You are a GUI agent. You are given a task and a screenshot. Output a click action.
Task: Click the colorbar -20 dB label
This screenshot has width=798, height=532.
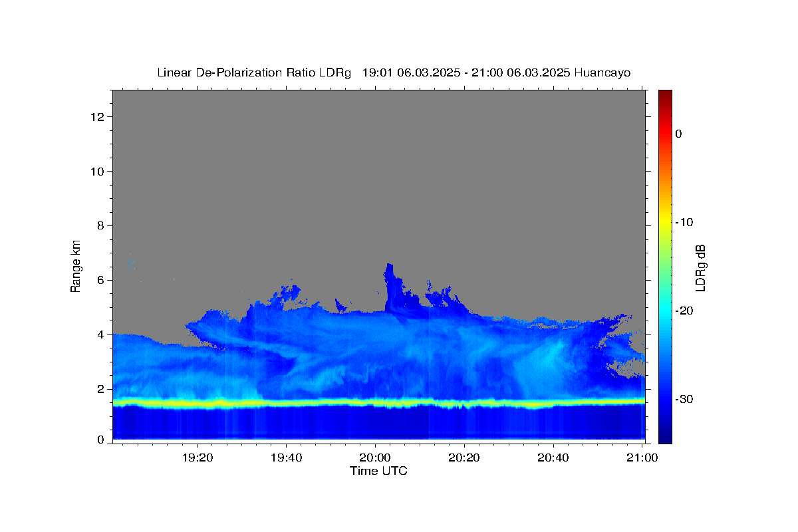point(684,311)
